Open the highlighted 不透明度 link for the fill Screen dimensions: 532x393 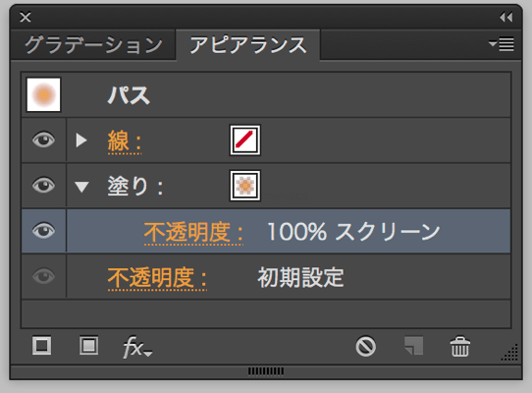193,233
